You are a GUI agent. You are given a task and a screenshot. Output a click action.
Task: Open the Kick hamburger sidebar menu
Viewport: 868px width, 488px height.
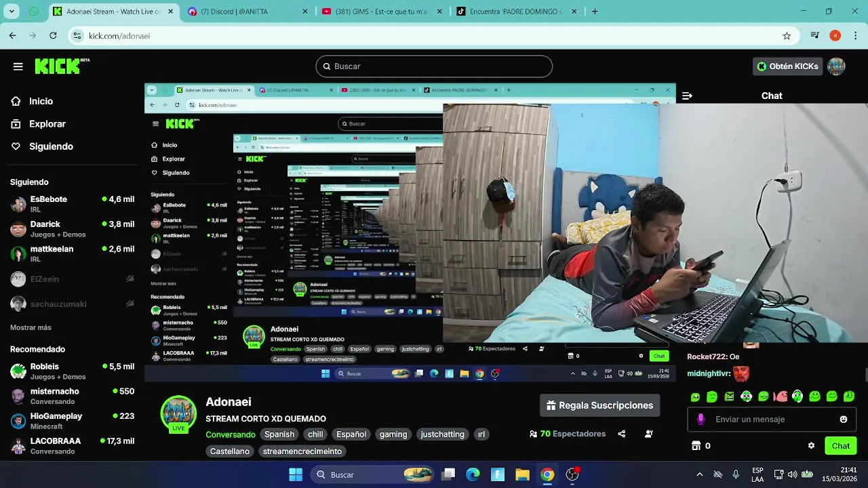pyautogui.click(x=18, y=66)
